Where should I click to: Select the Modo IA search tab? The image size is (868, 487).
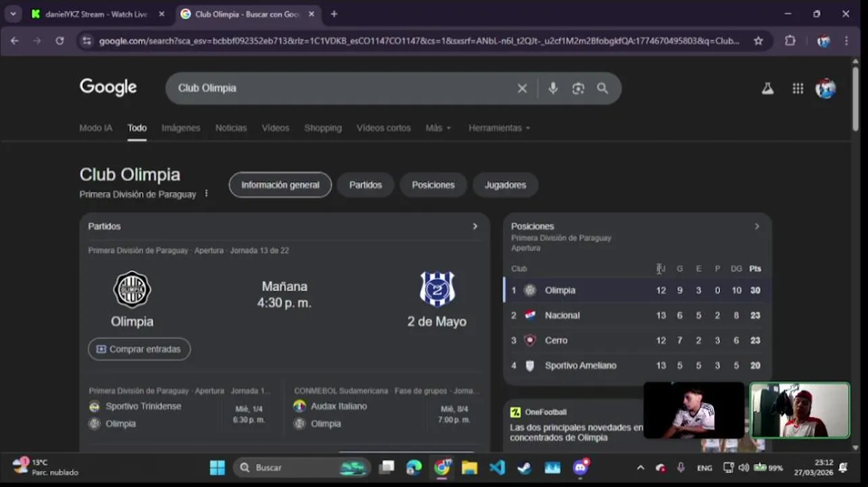click(x=96, y=128)
